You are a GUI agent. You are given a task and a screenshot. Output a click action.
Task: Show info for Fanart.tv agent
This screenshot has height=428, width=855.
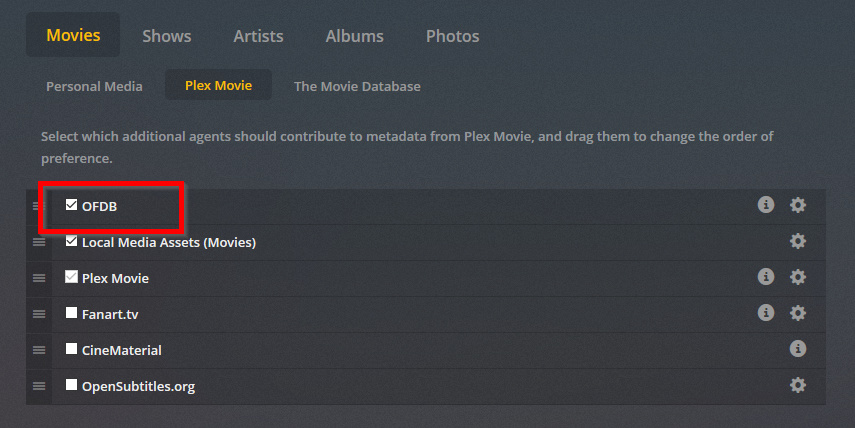766,313
